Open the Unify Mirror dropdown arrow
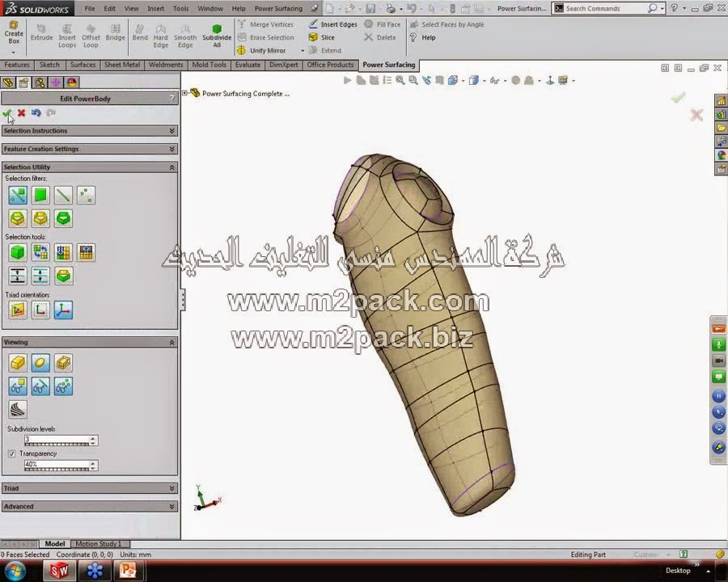The height and width of the screenshot is (582, 728). coord(303,51)
